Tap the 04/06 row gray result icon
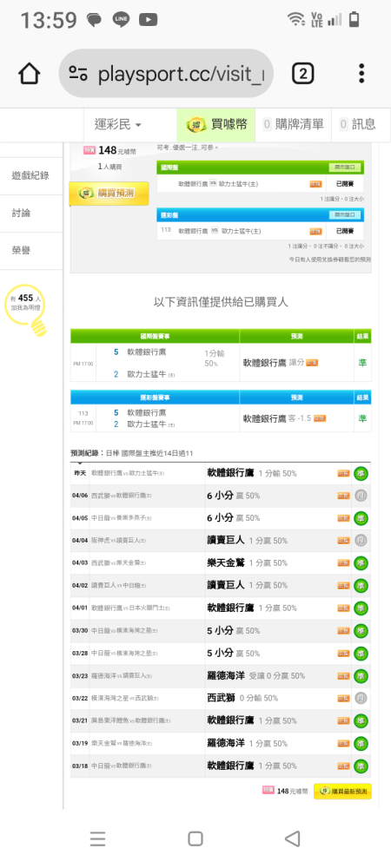Image resolution: width=391 pixels, height=868 pixels. click(361, 496)
